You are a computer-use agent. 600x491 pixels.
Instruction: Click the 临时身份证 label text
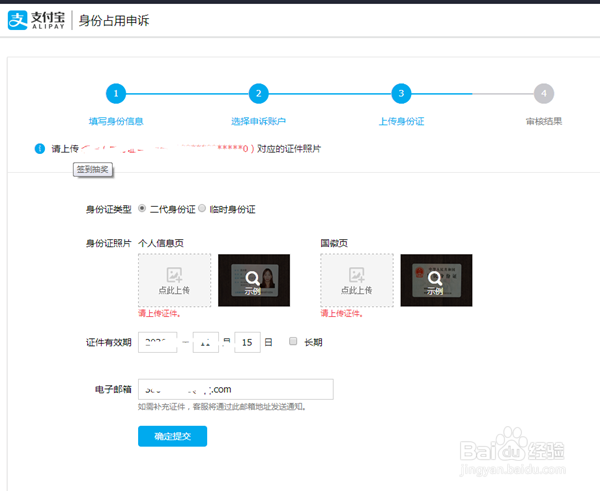click(232, 209)
